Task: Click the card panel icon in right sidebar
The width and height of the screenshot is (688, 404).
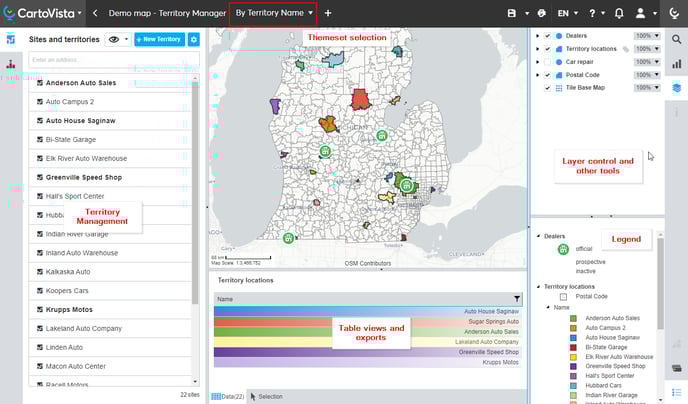Action: click(677, 368)
